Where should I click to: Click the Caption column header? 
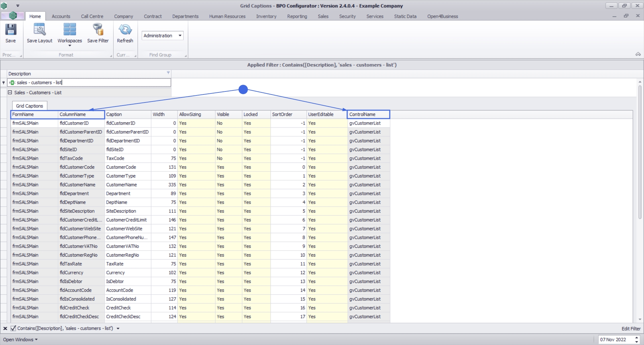click(127, 115)
